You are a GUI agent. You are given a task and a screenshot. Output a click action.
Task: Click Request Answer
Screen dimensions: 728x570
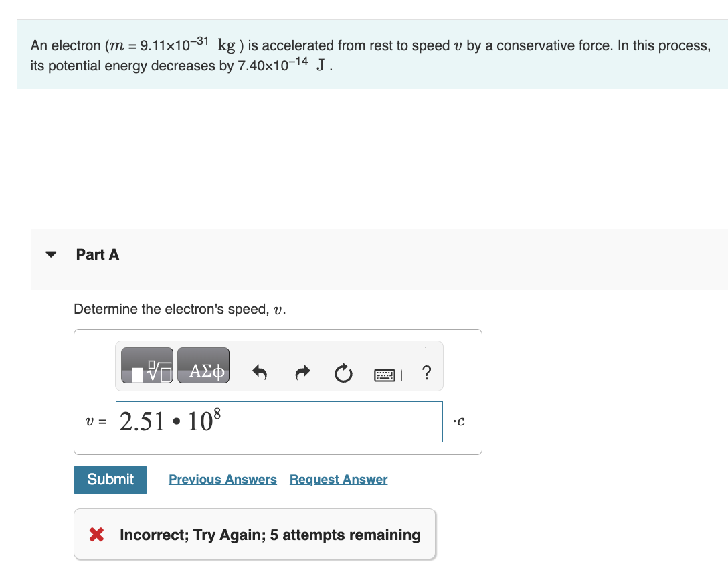[338, 479]
